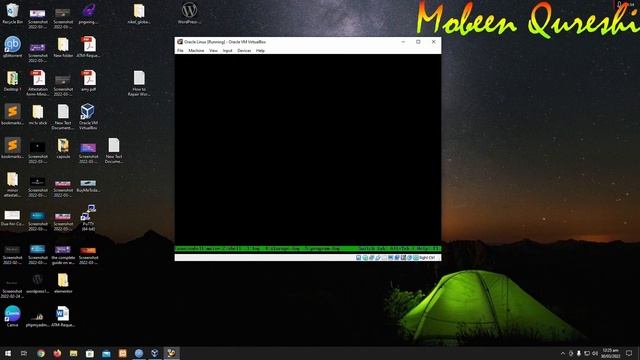
Task: Open the notification center icon
Action: 629,353
